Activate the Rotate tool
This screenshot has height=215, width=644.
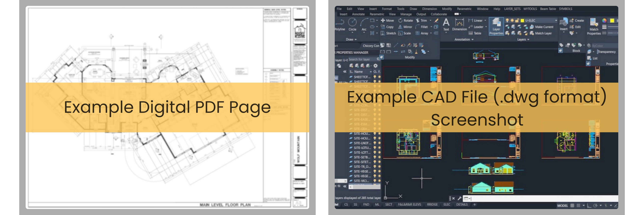point(406,20)
